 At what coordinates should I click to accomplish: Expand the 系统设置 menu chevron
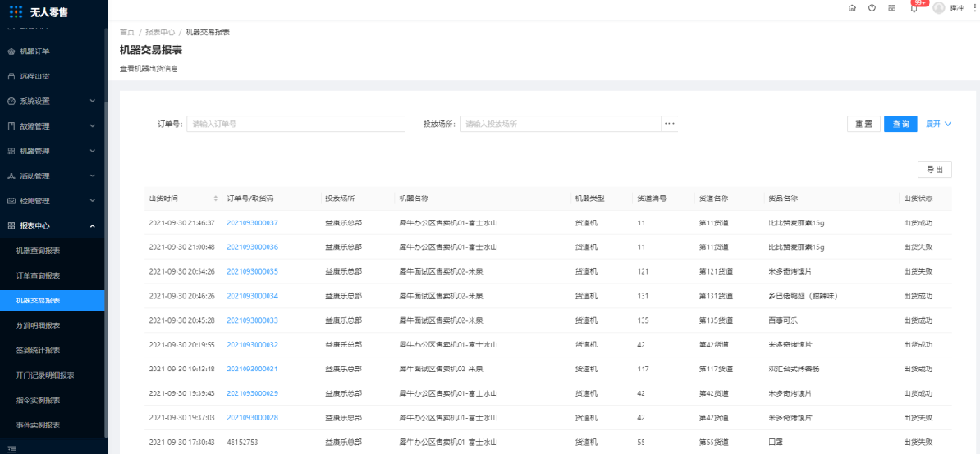click(93, 101)
